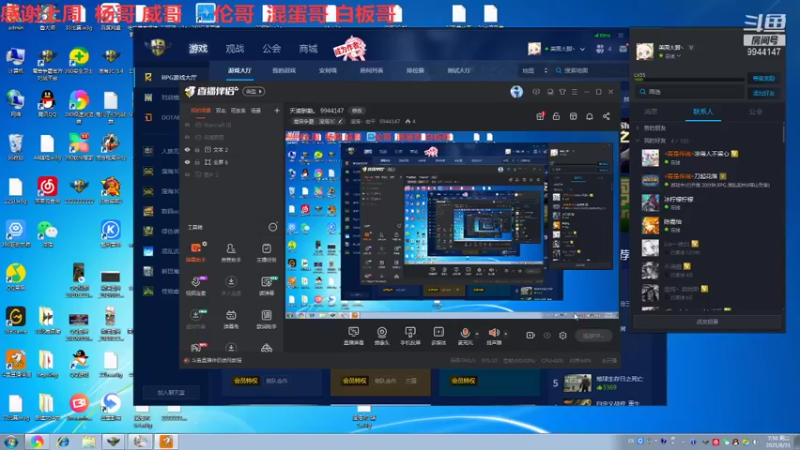800x450 pixels.
Task: Select the 联系人 tab in the friends panel
Action: (x=703, y=112)
